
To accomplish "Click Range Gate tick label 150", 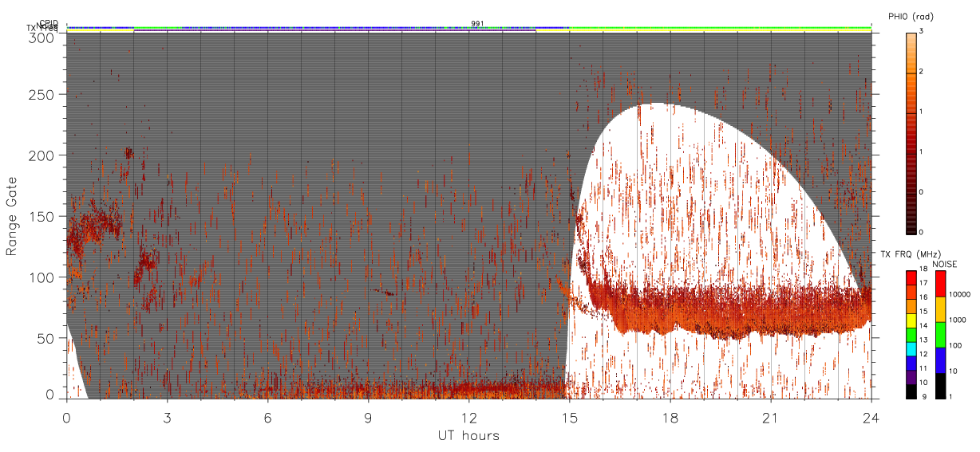I will pyautogui.click(x=41, y=216).
